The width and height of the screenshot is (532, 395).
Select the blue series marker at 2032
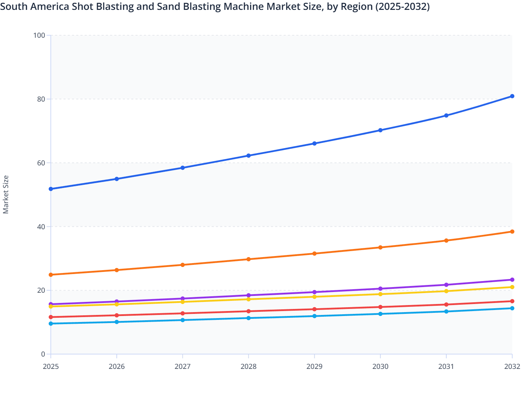(512, 96)
